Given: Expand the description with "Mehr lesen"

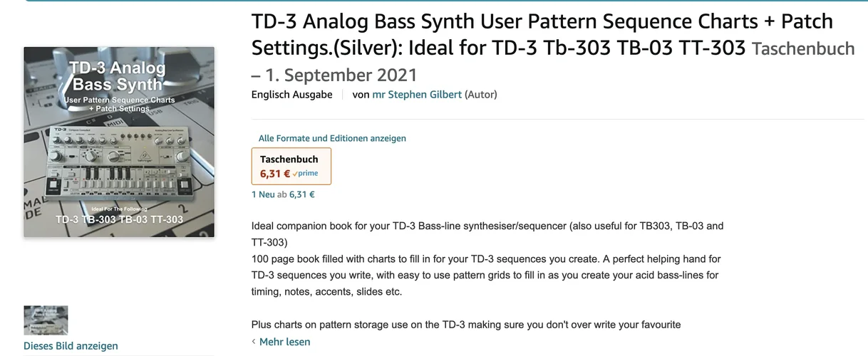Looking at the screenshot, I should click(284, 342).
